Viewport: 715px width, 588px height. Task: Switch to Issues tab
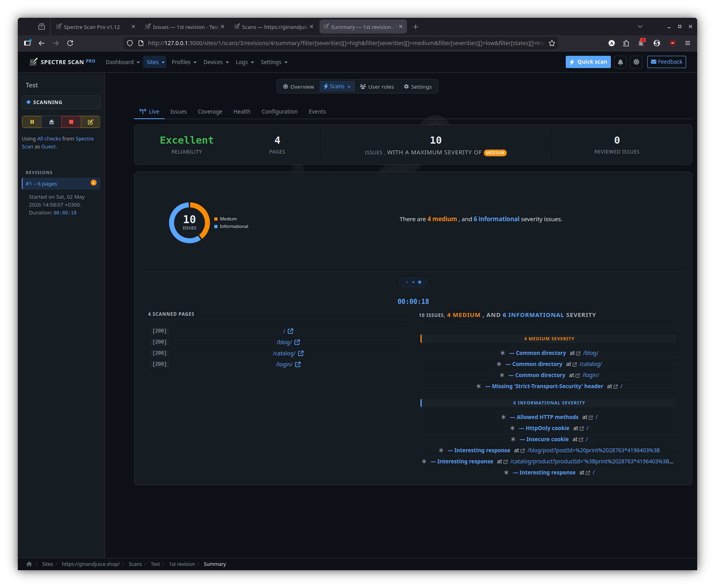[179, 112]
